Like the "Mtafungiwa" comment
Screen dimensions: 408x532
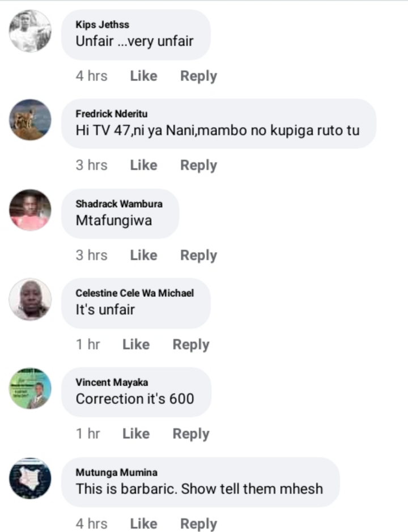143,255
